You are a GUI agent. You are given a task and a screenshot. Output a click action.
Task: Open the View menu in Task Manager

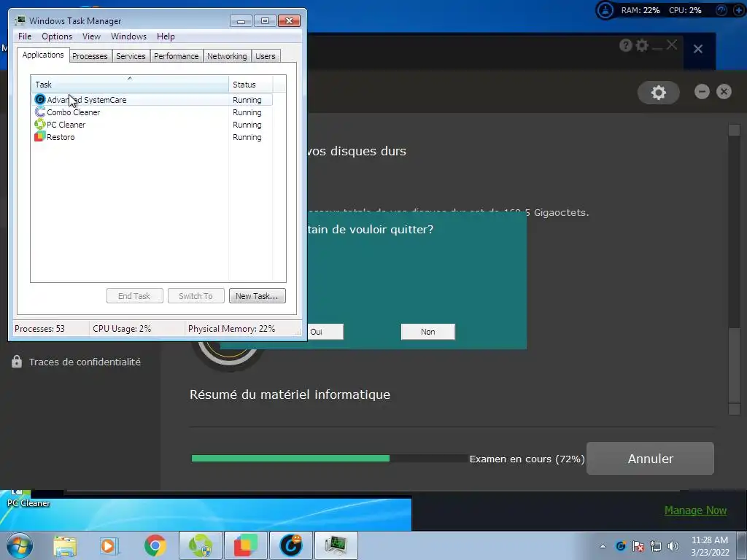(x=91, y=36)
